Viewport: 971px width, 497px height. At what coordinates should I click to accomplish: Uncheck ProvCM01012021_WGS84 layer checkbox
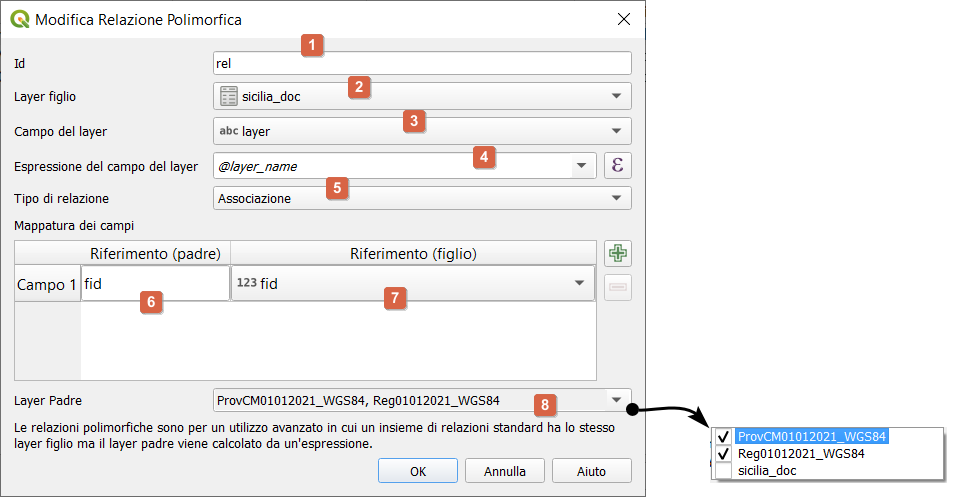coord(724,437)
